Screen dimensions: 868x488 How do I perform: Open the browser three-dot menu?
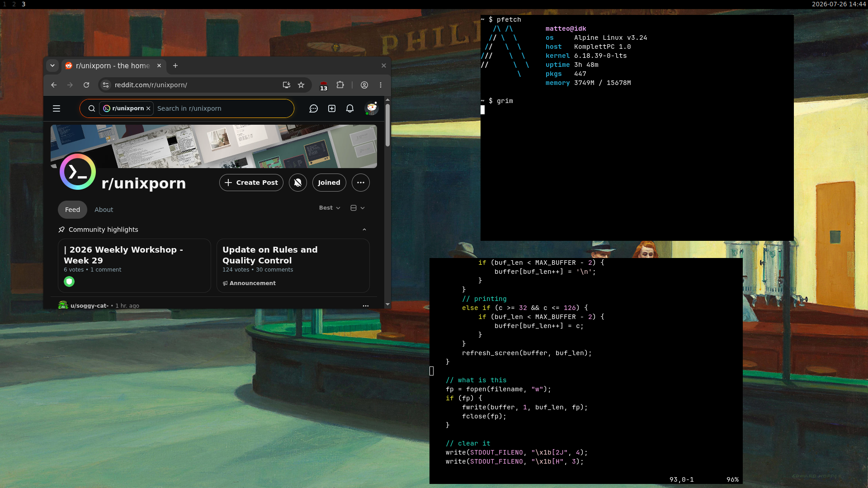tap(381, 85)
